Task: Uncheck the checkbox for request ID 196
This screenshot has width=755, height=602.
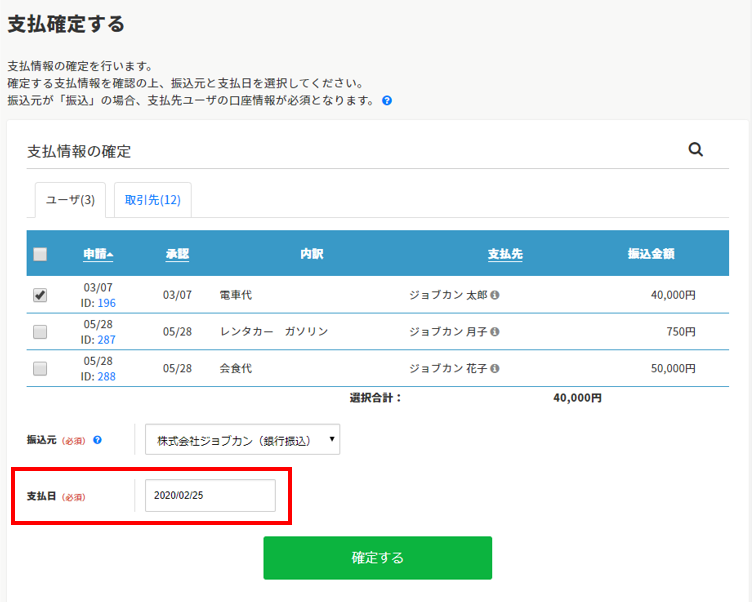Action: (x=40, y=295)
